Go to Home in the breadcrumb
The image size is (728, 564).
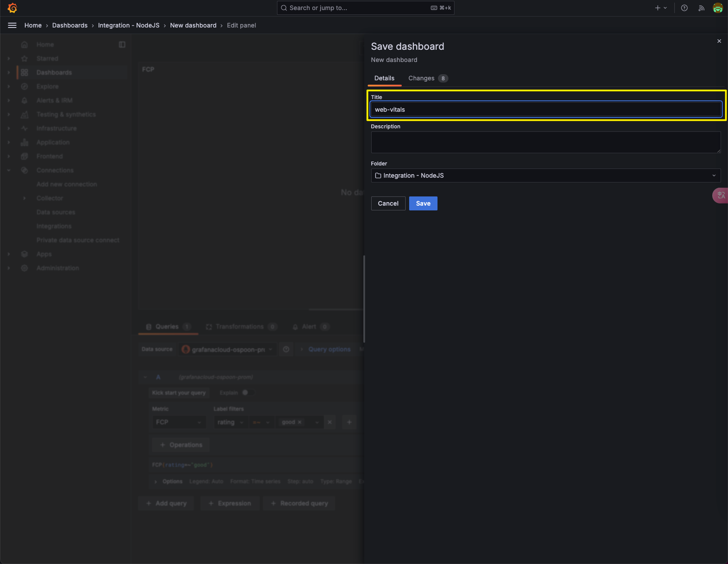33,25
